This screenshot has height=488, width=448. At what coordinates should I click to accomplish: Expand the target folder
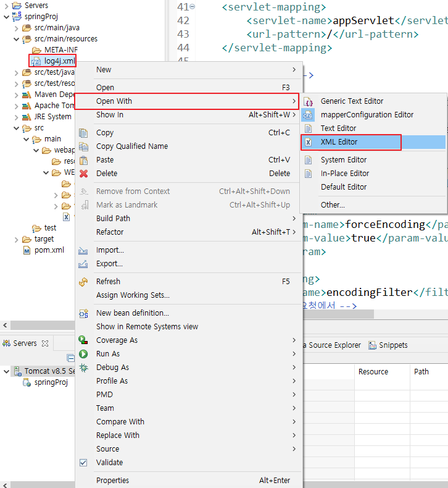pyautogui.click(x=16, y=239)
